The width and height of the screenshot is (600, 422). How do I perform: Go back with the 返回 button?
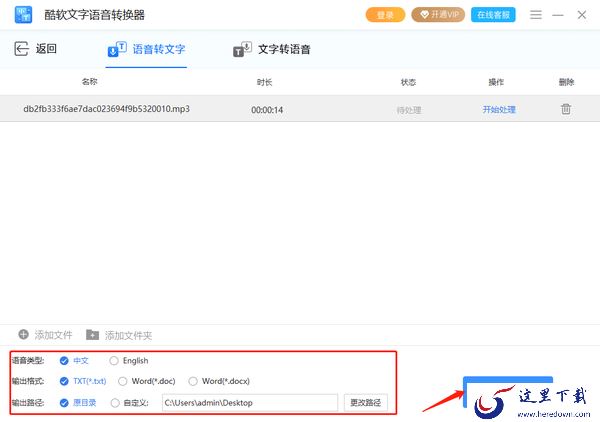click(35, 49)
